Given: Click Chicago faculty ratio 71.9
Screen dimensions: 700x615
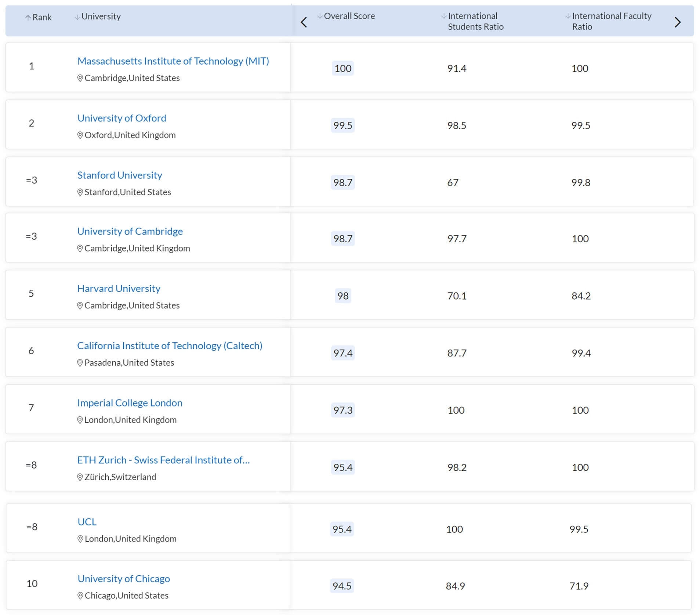Looking at the screenshot, I should (x=579, y=586).
